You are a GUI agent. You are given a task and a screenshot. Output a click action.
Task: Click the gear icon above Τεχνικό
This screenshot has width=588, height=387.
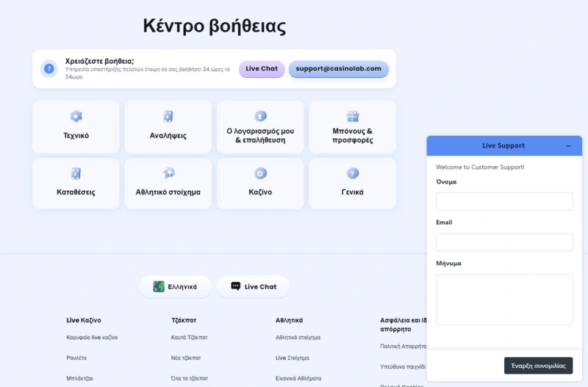76,116
